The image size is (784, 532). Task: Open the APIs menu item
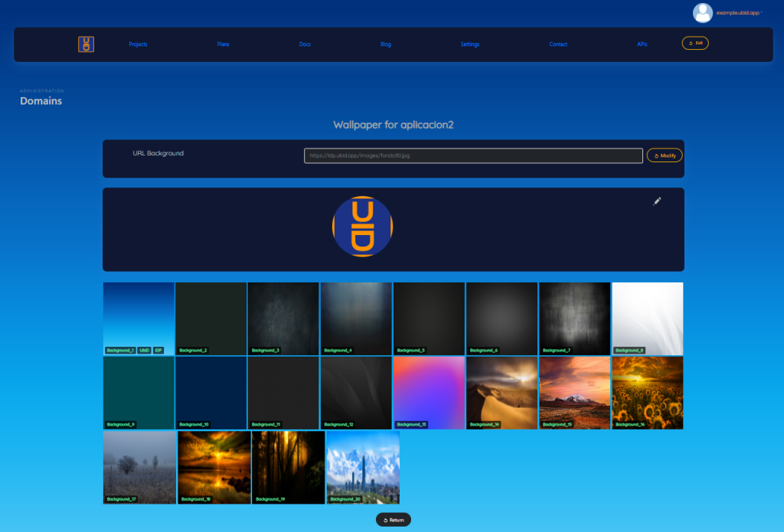pyautogui.click(x=642, y=44)
